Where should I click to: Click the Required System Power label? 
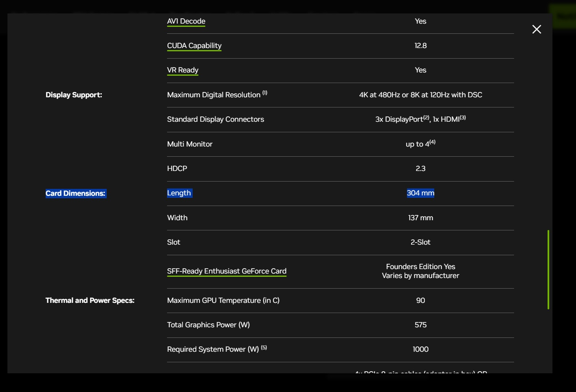(213, 349)
